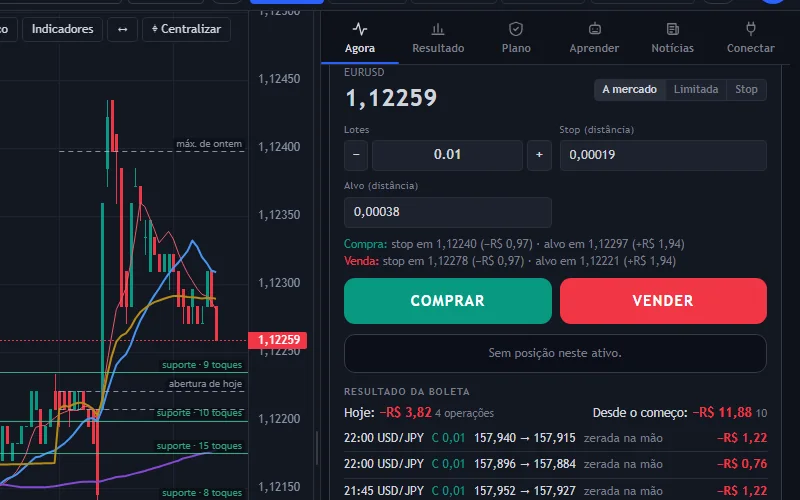Click the 'Hoje: −R$ 3,82' result text
The width and height of the screenshot is (800, 500).
click(x=388, y=412)
